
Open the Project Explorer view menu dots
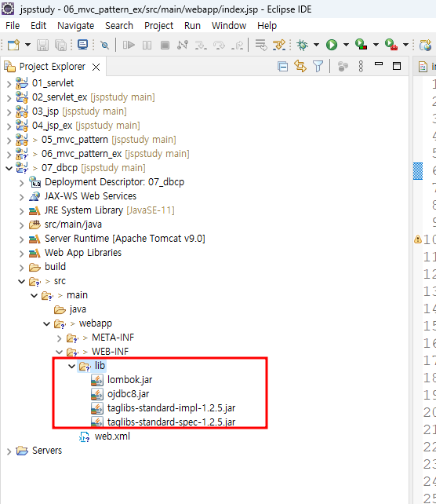click(x=361, y=66)
